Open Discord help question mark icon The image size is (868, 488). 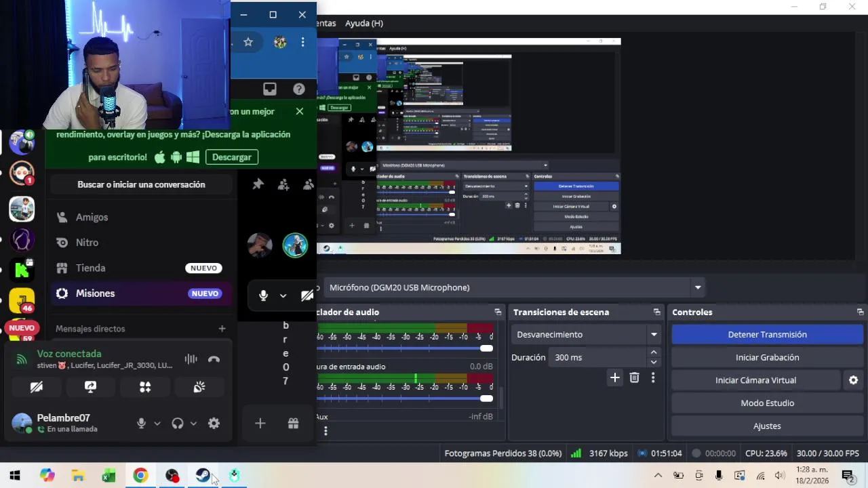[299, 89]
